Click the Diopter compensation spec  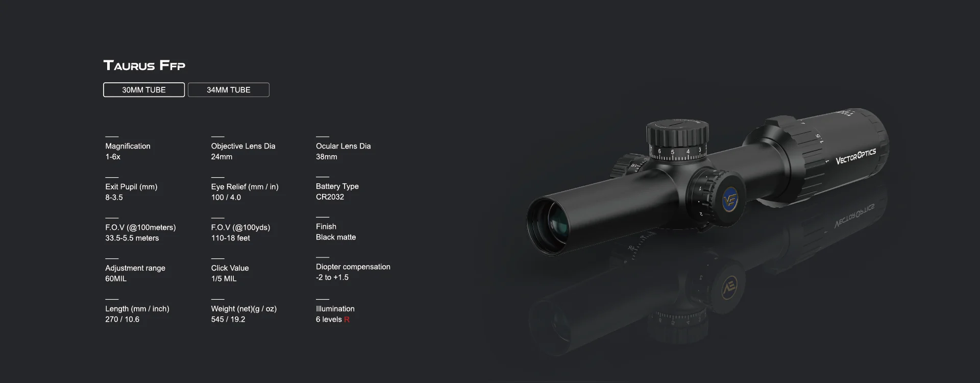[353, 272]
